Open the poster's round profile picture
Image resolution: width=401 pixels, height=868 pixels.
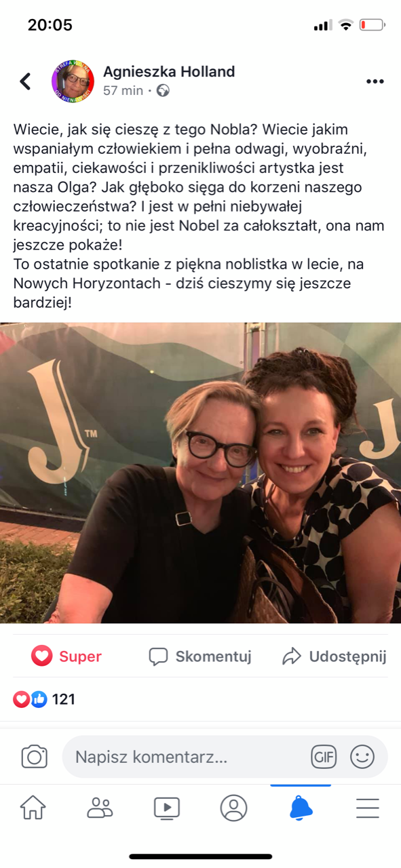coord(73,81)
